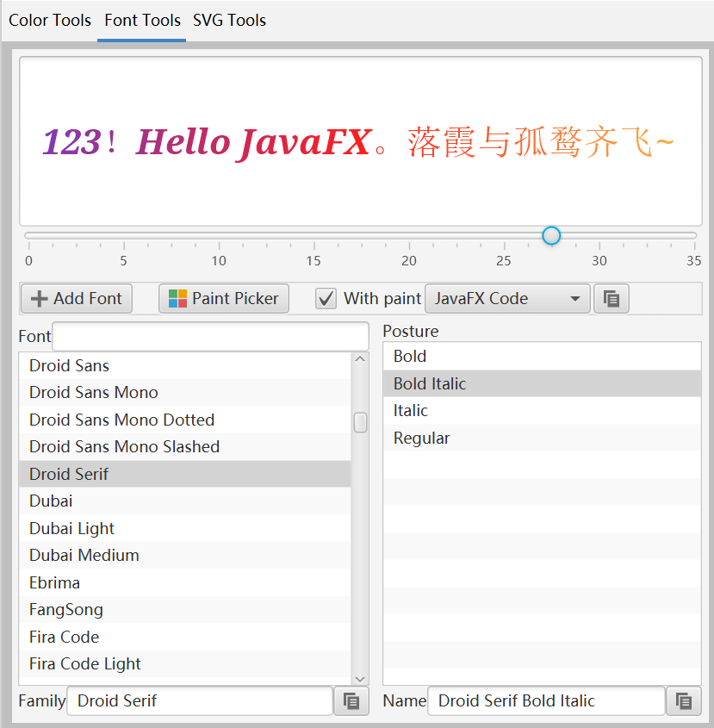Click the Hello JavaFX preview text

(x=254, y=142)
